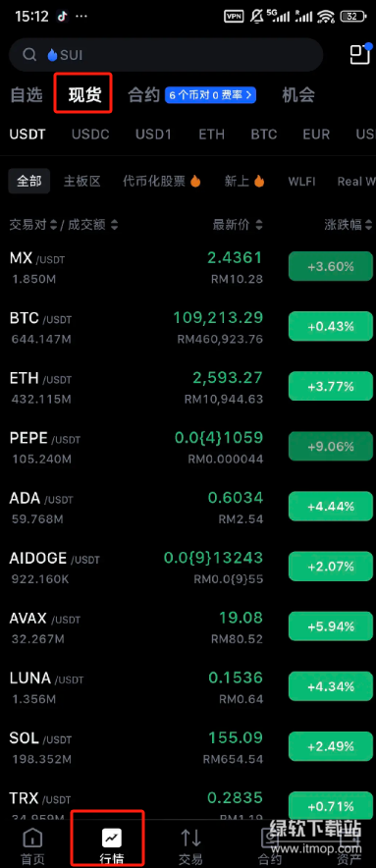
Task: Sort by 交易对 pair name arrows
Action: [54, 225]
